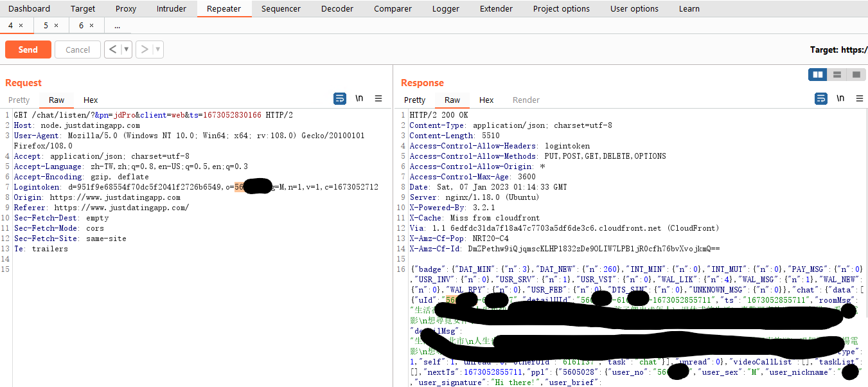Click the Referer header in request

101,208
